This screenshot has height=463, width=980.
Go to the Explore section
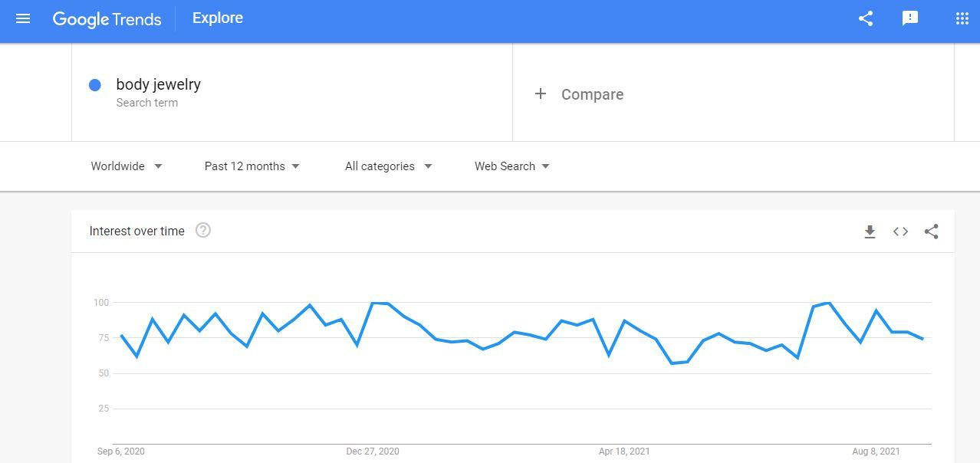tap(218, 18)
